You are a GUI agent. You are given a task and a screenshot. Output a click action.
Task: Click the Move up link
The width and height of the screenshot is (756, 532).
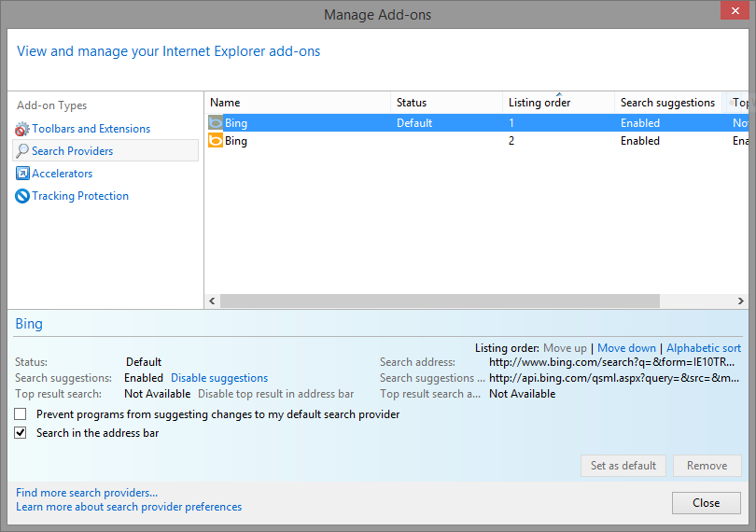[565, 348]
